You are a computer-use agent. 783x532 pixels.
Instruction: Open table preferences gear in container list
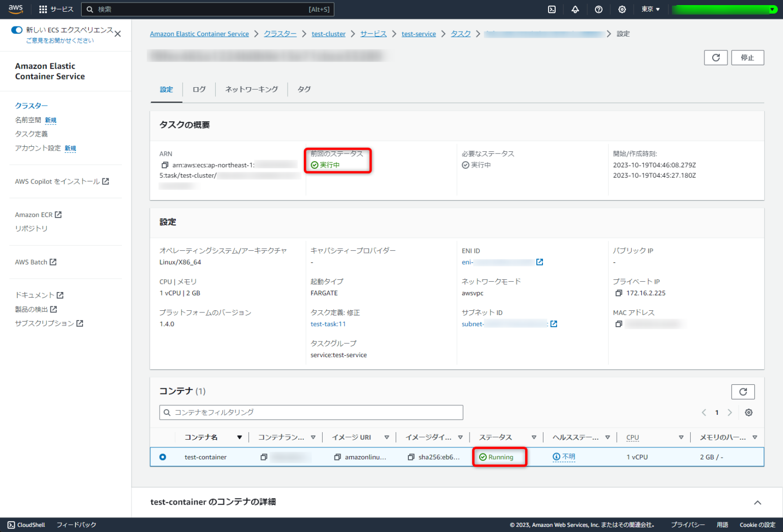[748, 412]
